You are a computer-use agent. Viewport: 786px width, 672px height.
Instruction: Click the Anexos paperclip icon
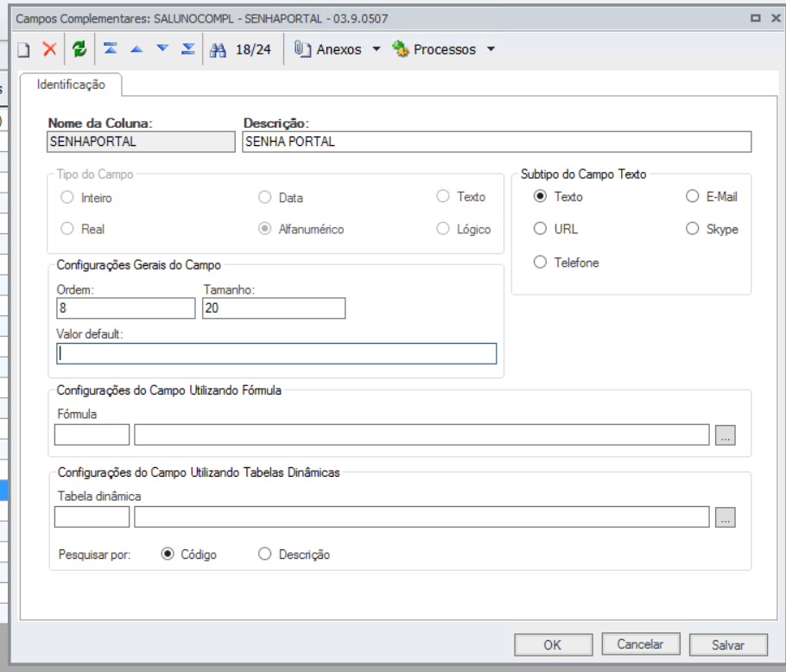coord(302,49)
